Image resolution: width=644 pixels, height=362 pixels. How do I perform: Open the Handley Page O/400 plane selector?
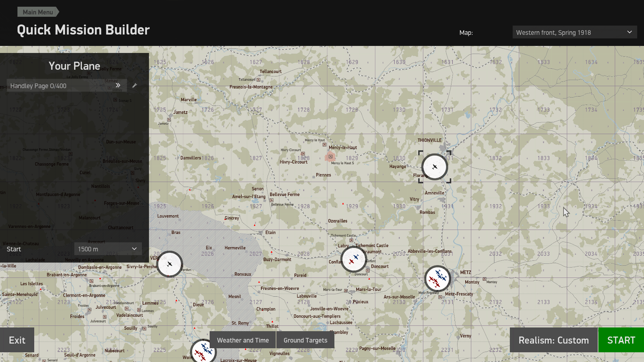tap(67, 85)
